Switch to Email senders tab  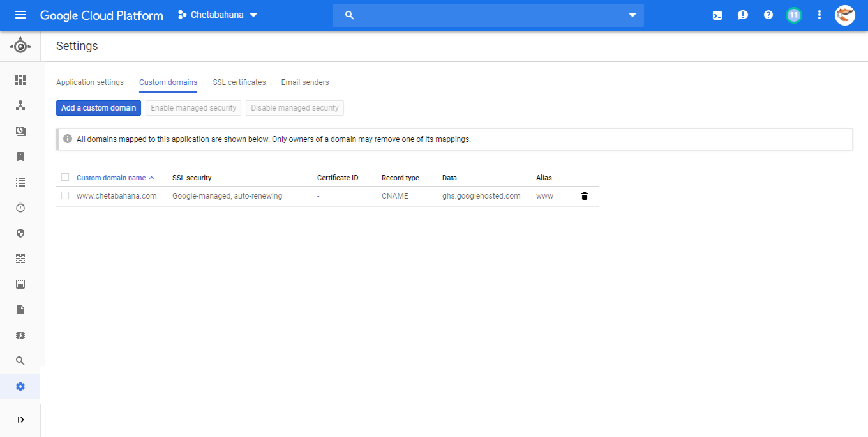pyautogui.click(x=305, y=82)
